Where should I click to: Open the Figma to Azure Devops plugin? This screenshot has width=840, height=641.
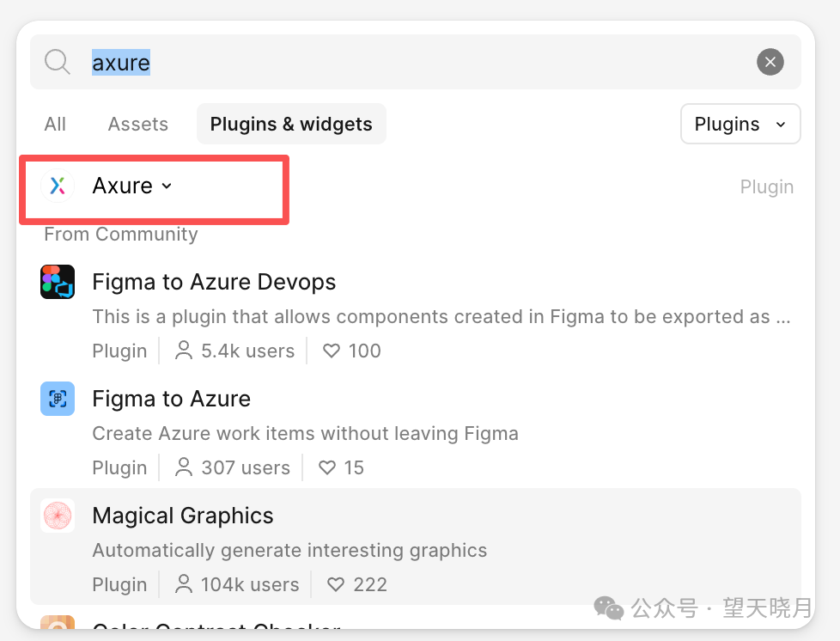tap(214, 282)
